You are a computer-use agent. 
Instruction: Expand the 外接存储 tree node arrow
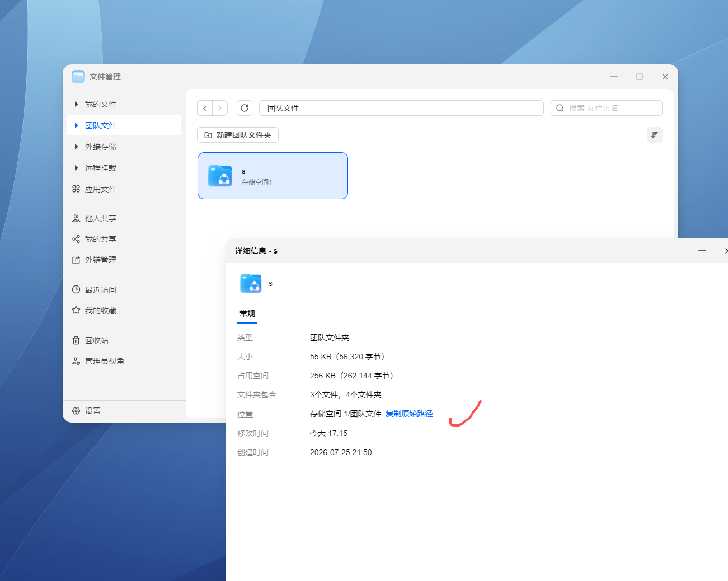[76, 147]
